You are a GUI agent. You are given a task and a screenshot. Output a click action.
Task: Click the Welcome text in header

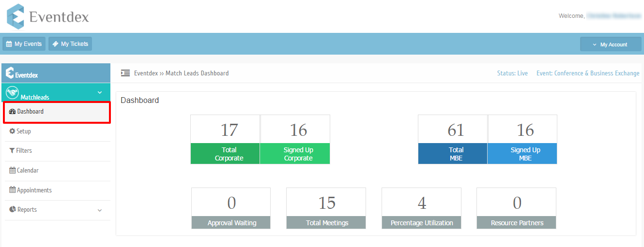tap(571, 16)
